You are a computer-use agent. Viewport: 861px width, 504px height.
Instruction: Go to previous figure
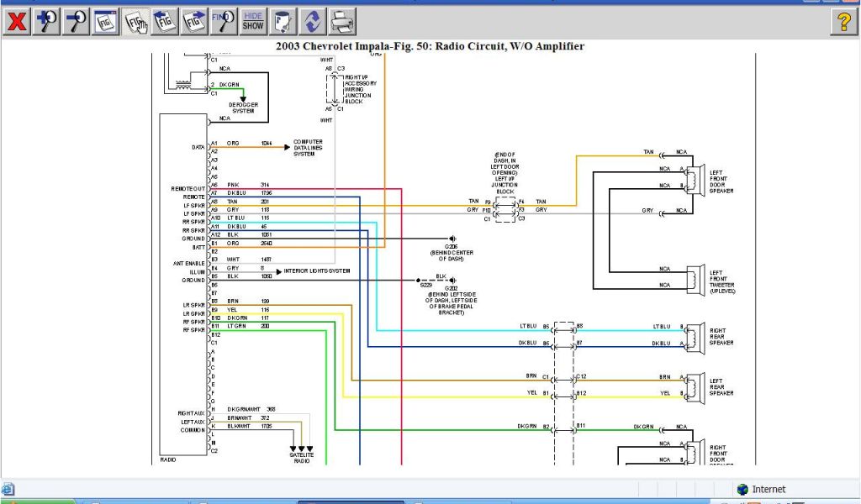tap(166, 21)
